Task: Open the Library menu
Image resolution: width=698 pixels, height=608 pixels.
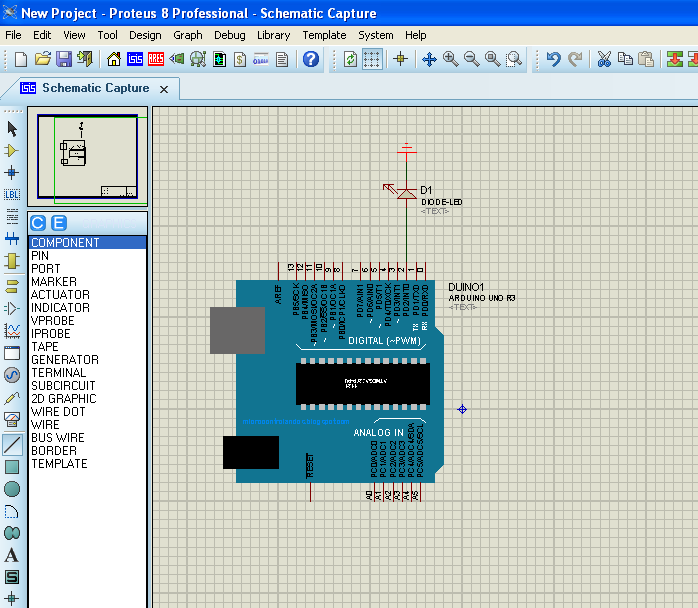Action: click(x=273, y=35)
